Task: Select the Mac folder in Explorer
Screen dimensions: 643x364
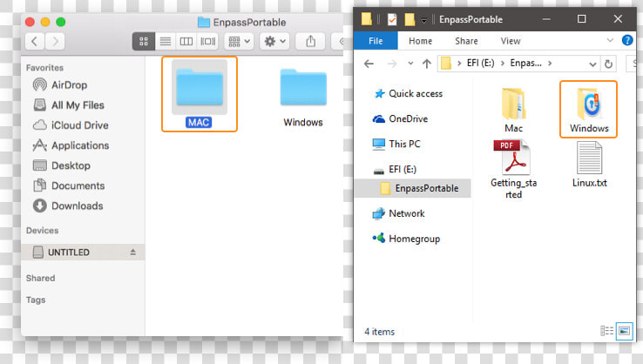Action: 513,111
